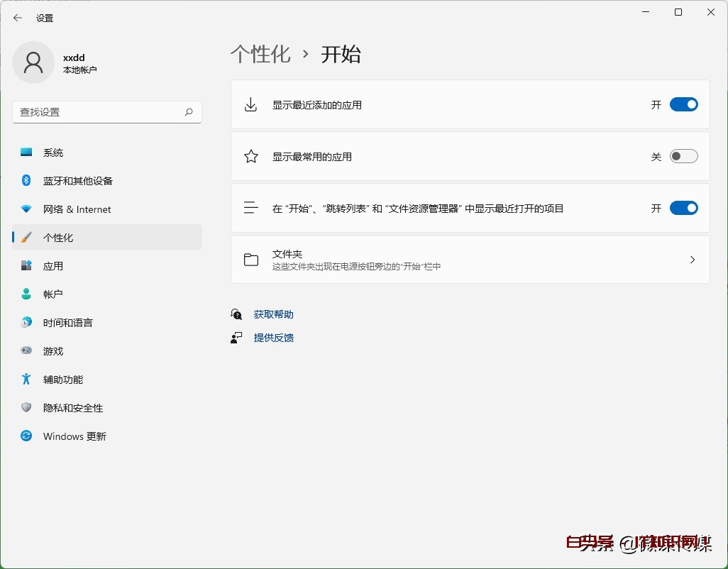The height and width of the screenshot is (569, 728).
Task: Click the 查找设置 search box
Action: [x=106, y=112]
